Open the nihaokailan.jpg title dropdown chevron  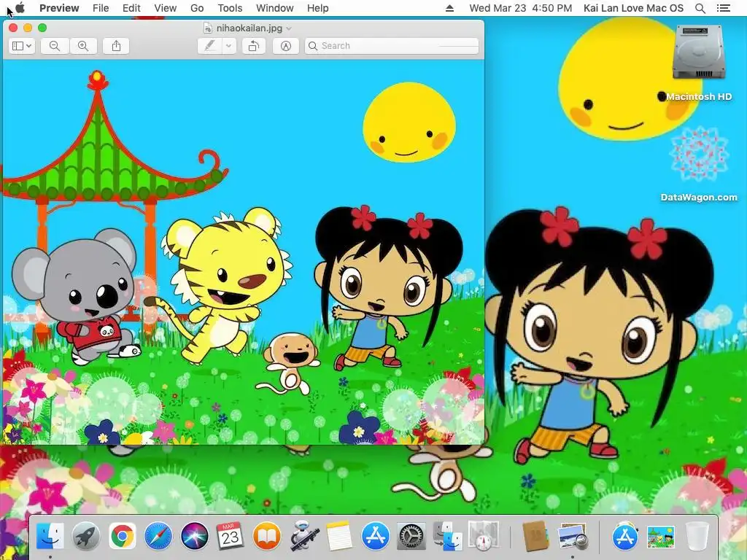(289, 28)
